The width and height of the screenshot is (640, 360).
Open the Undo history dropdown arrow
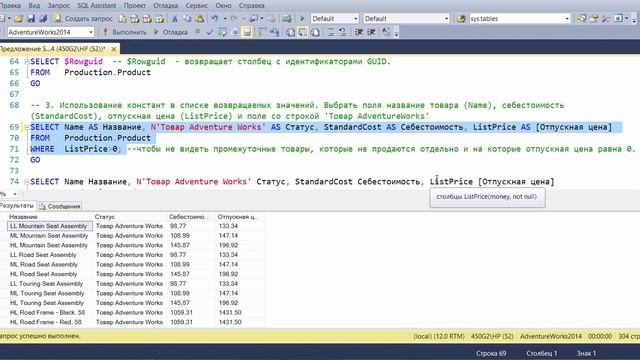click(x=224, y=19)
